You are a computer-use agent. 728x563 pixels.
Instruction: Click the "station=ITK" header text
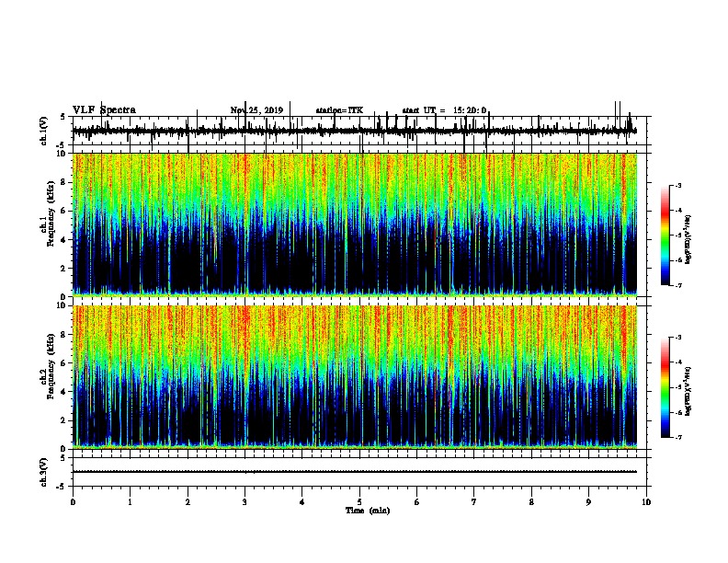[x=339, y=110]
